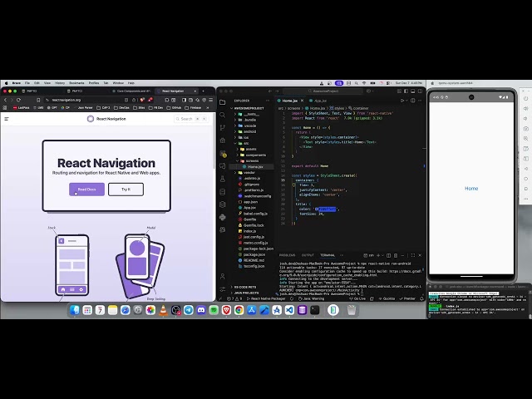Image resolution: width=532 pixels, height=399 pixels.
Task: Open a new tab in Brave
Action: [203, 91]
